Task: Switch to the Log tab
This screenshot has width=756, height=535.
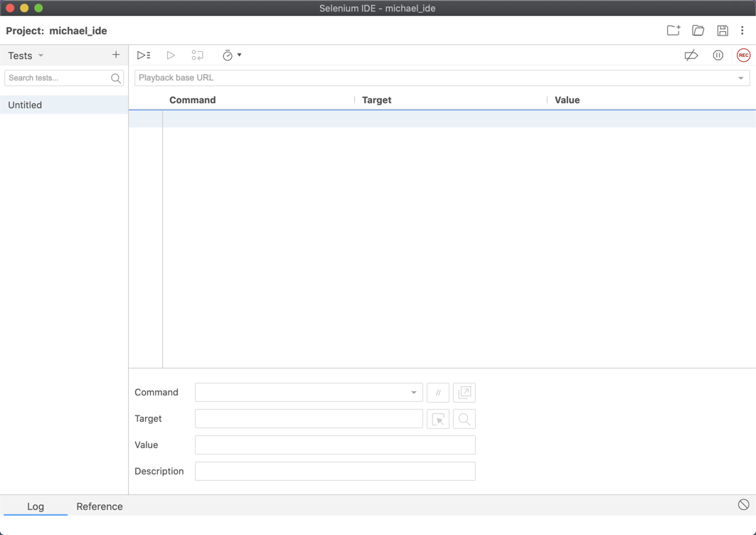Action: point(35,506)
